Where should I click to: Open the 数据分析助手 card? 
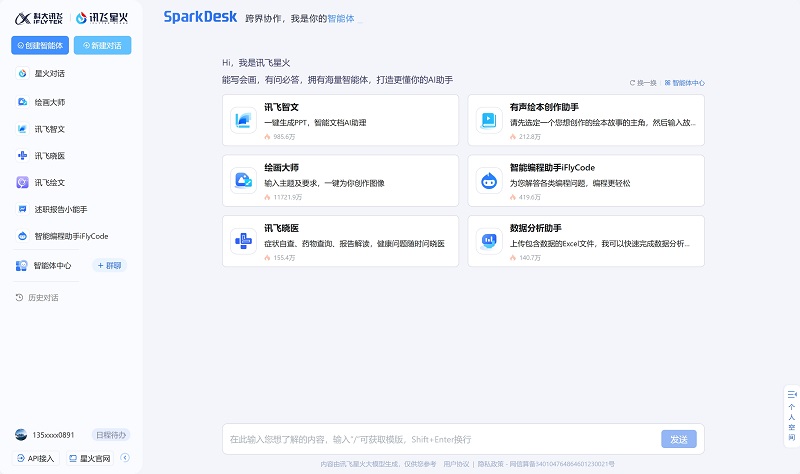point(586,241)
